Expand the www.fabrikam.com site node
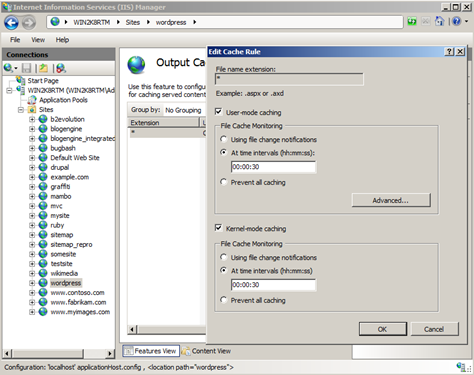The width and height of the screenshot is (474, 375). click(32, 302)
